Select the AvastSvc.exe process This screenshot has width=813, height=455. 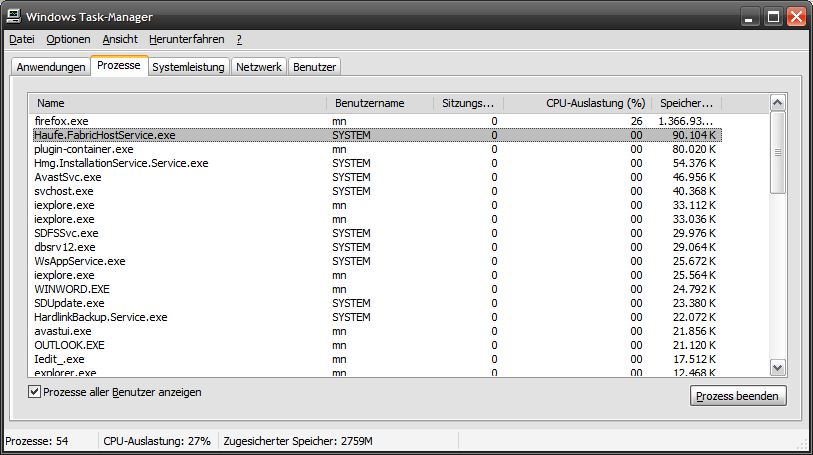[x=375, y=177]
